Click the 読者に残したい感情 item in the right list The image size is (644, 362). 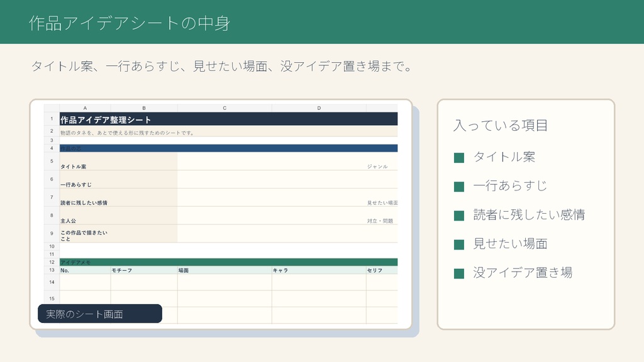coord(529,215)
